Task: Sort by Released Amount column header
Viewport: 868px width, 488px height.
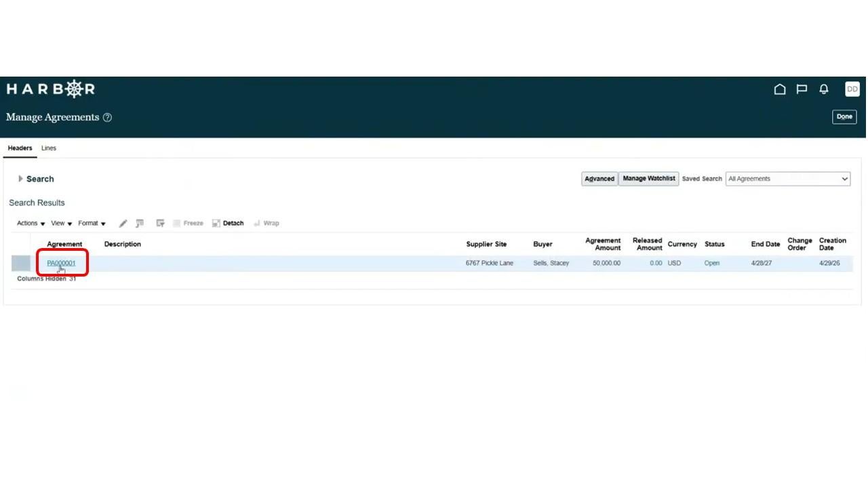Action: coord(647,244)
